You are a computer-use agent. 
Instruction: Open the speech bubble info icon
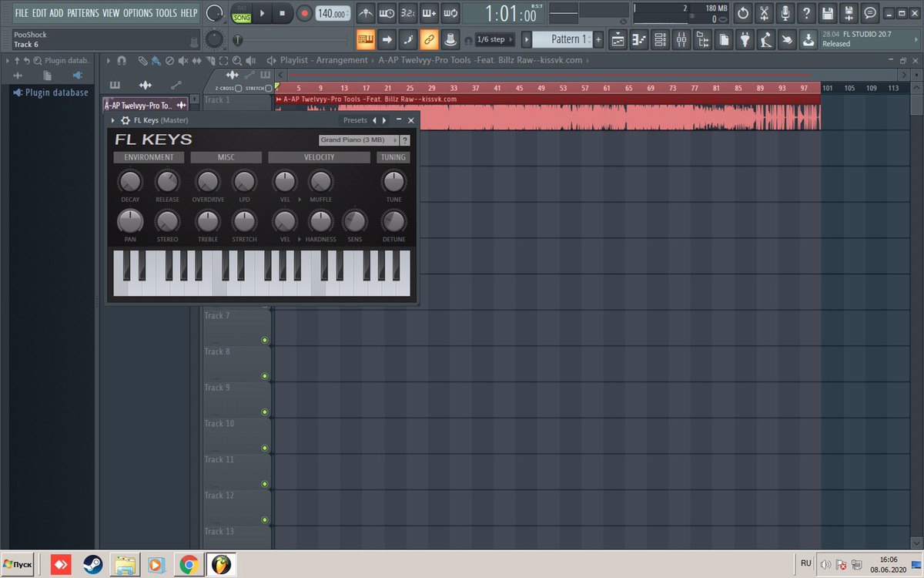pyautogui.click(x=869, y=13)
